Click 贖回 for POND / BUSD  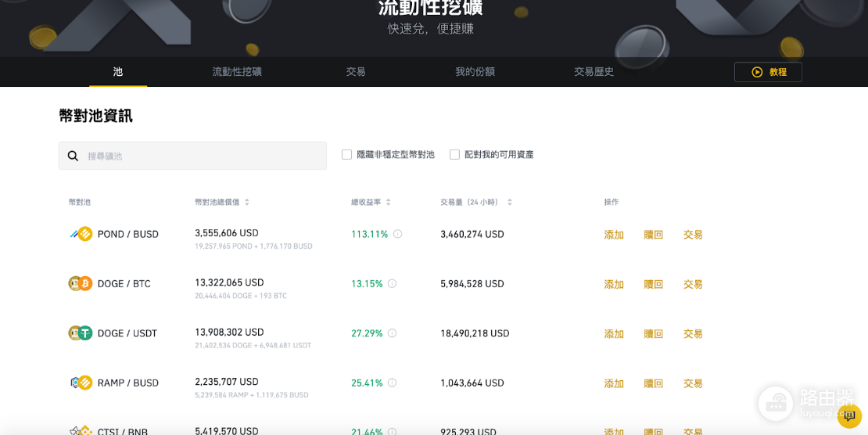click(653, 235)
